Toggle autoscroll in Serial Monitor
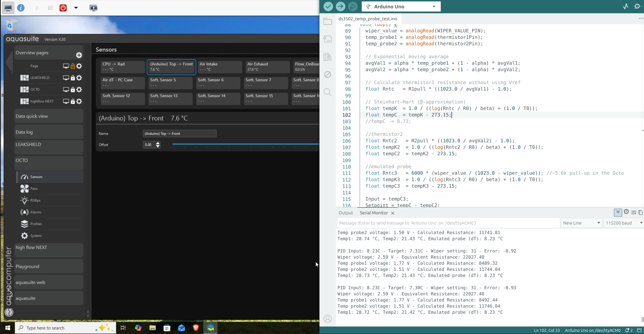 point(618,212)
